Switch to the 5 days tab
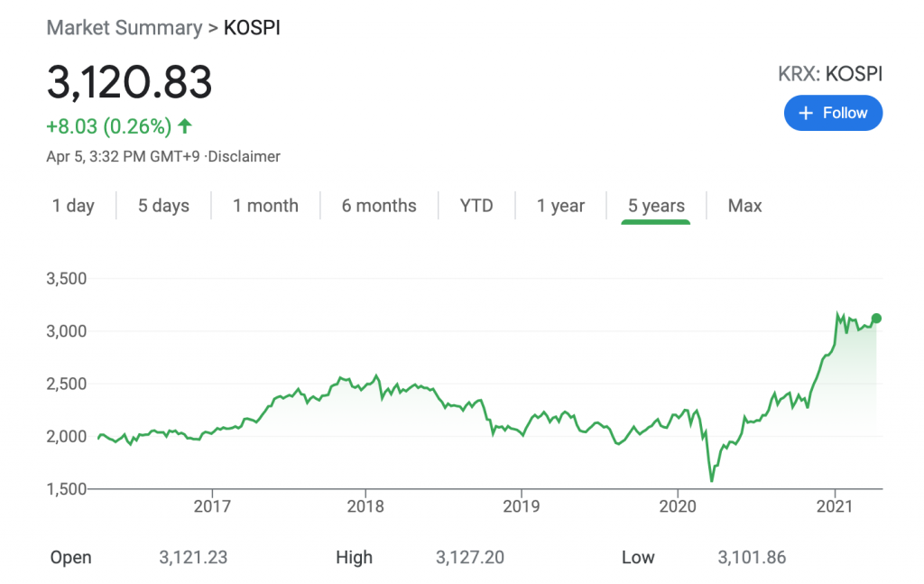This screenshot has height=584, width=924. 163,206
